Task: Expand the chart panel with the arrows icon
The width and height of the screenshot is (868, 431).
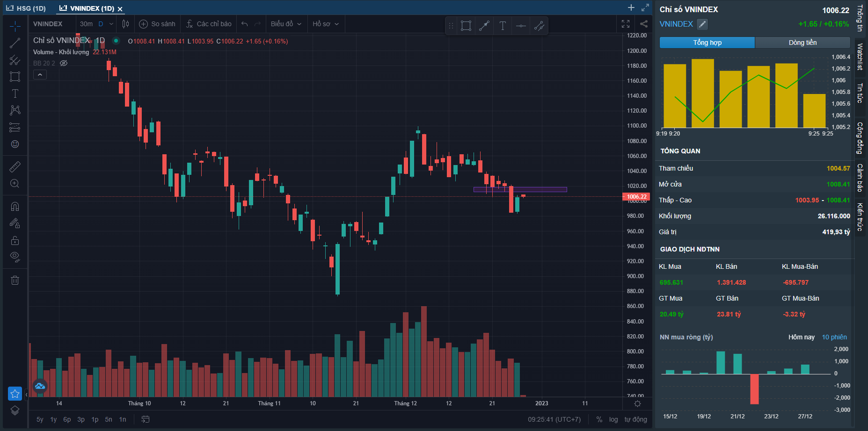Action: (645, 7)
